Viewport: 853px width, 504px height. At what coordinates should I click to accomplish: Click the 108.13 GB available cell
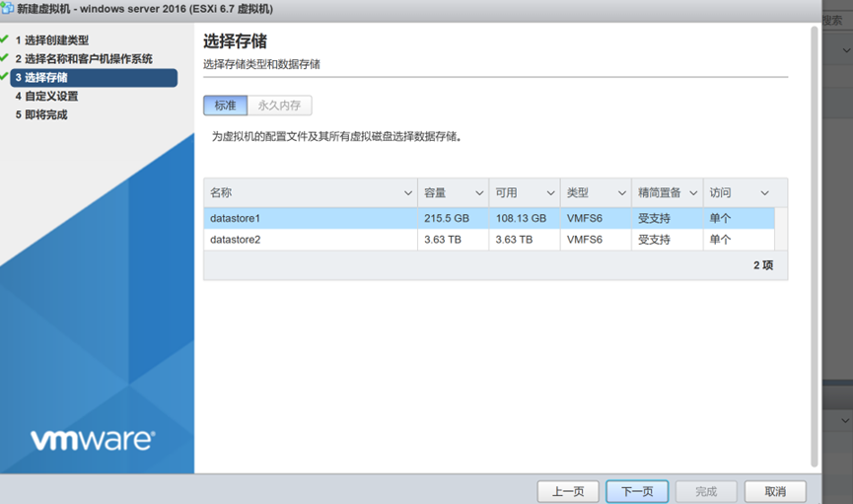[x=521, y=218]
